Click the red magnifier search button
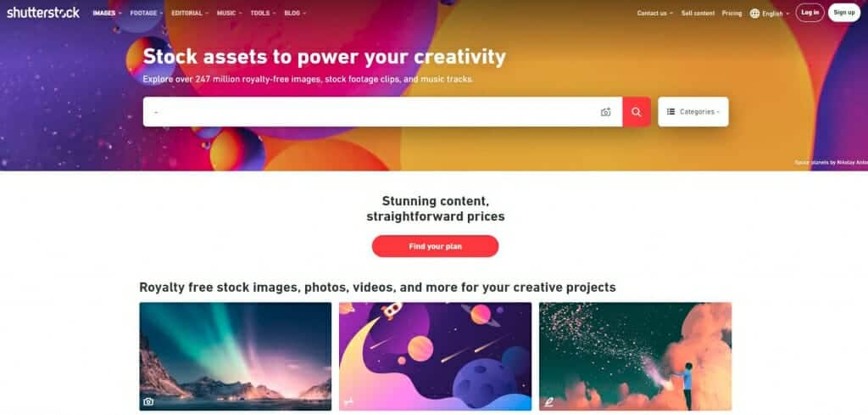Viewport: 868px width, 415px height. (637, 112)
